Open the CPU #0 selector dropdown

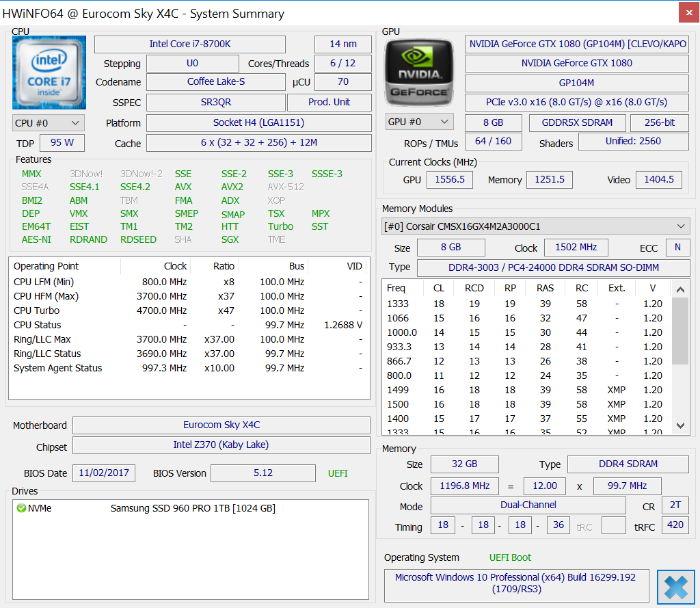(49, 123)
